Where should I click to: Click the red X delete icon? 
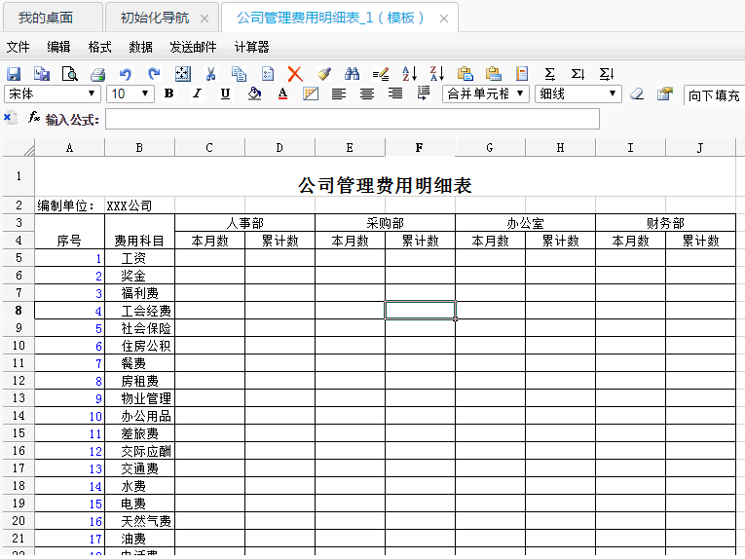295,73
